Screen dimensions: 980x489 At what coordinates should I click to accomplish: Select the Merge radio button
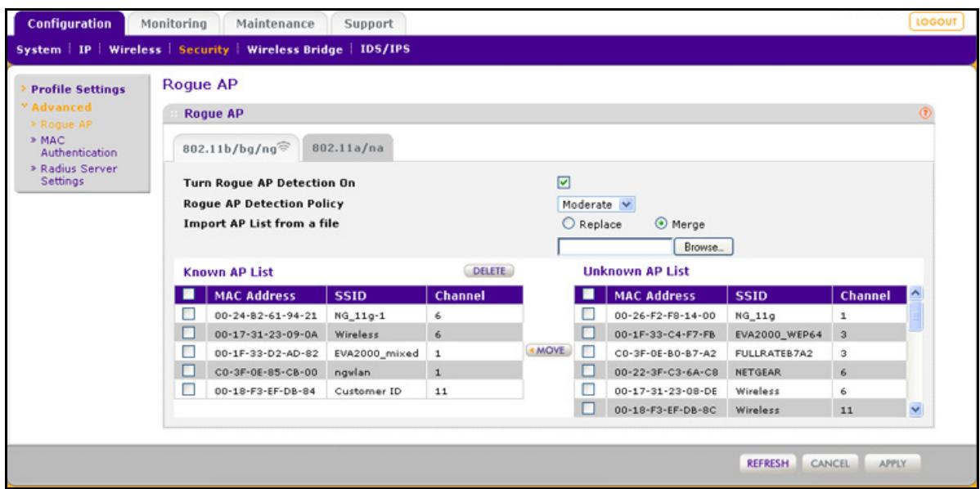pos(661,223)
